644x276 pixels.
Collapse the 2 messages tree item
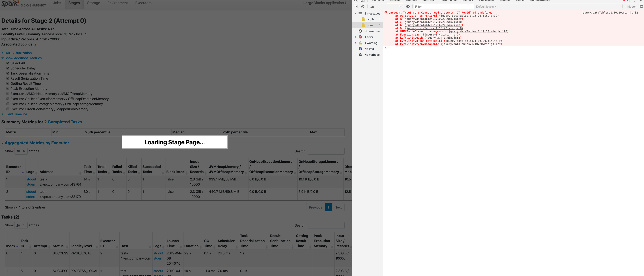tap(356, 14)
